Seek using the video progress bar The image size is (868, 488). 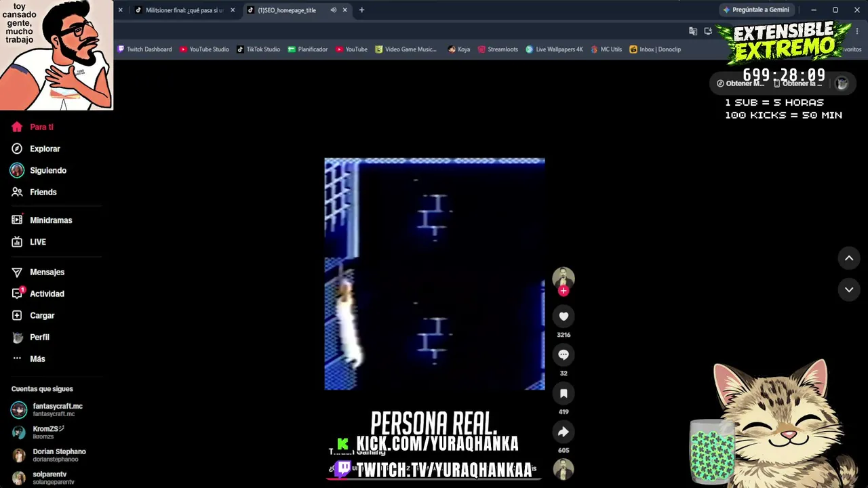pos(434,479)
